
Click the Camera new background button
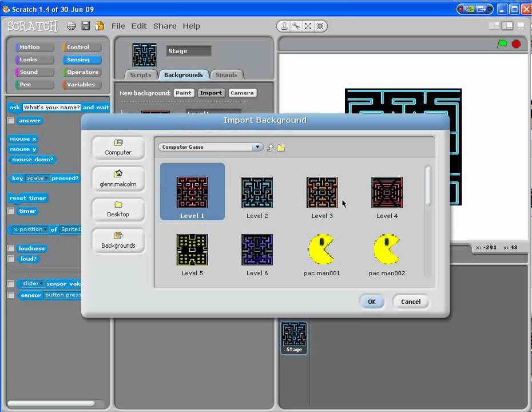[242, 93]
